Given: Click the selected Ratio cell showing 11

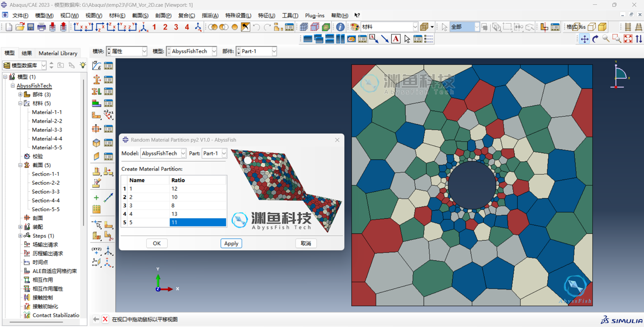Looking at the screenshot, I should point(198,222).
